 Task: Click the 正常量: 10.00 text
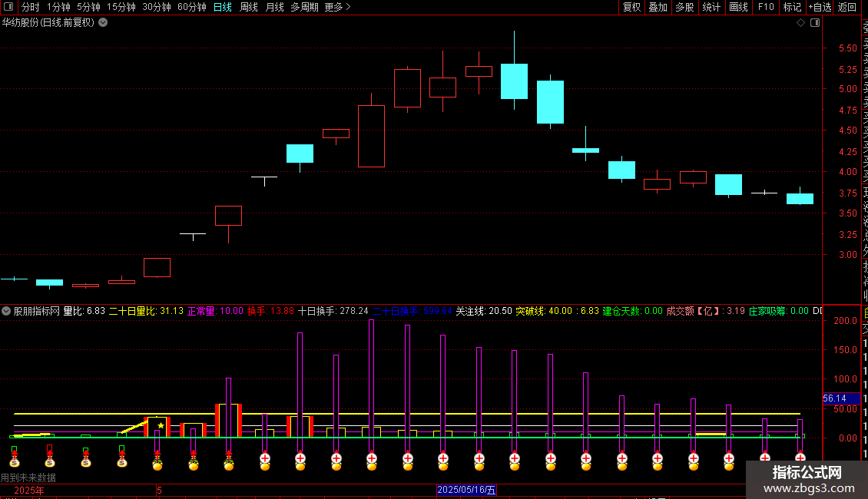coord(215,311)
